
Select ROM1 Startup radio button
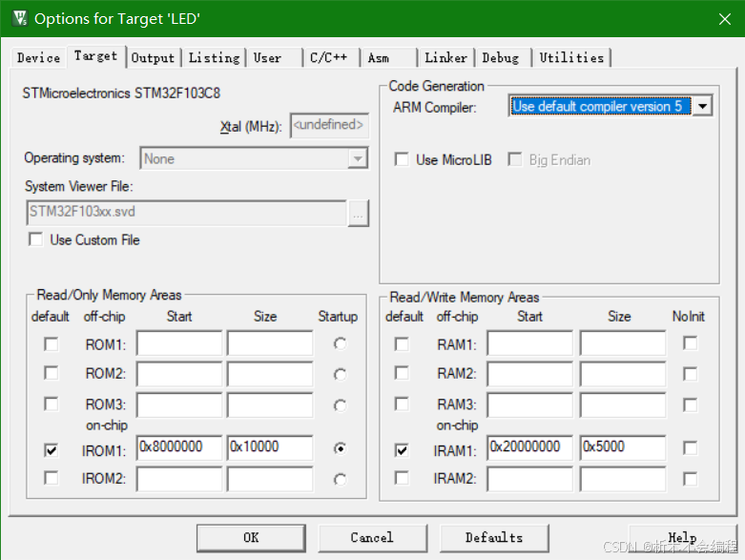341,343
